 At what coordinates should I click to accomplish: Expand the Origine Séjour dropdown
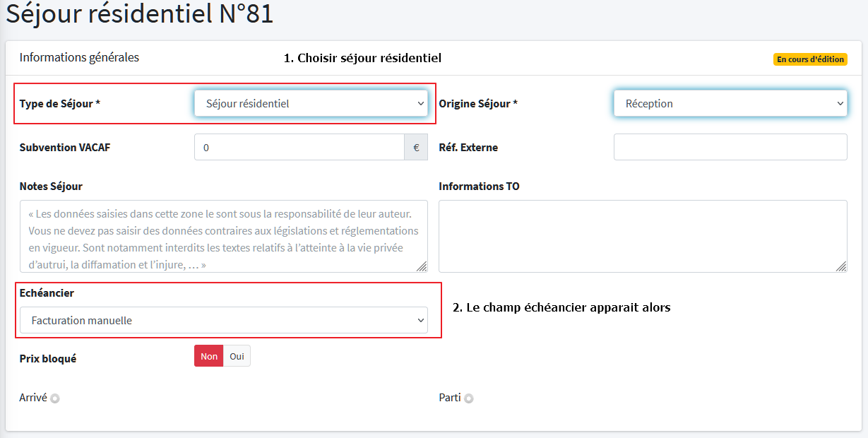(x=730, y=103)
